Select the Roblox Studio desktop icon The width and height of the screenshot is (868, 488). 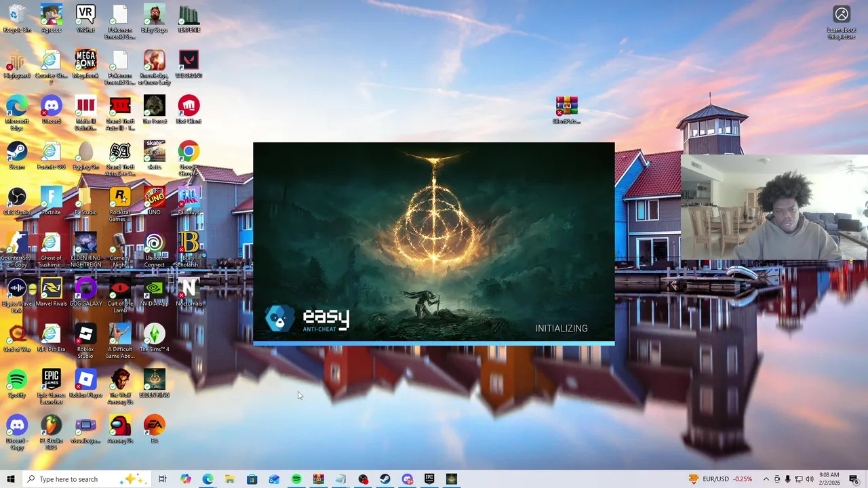tap(85, 341)
